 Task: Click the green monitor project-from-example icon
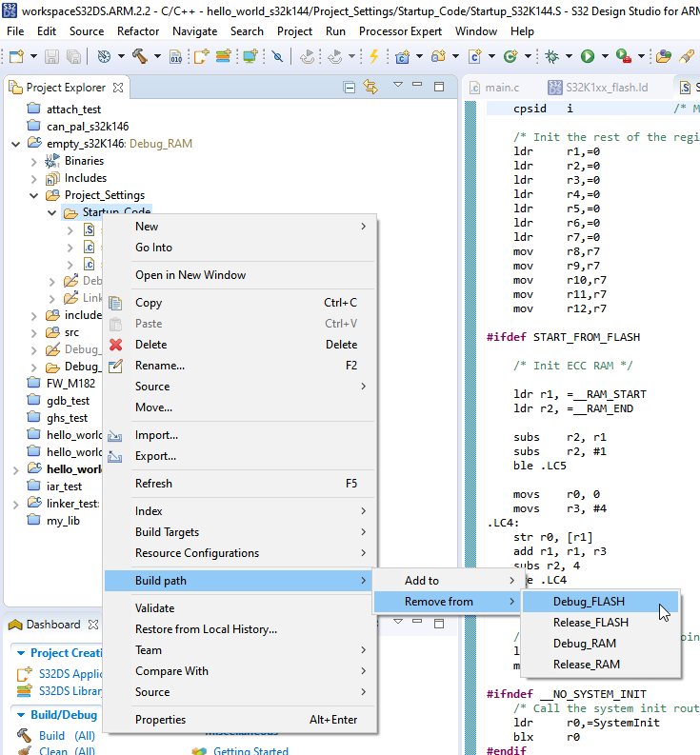(250, 56)
